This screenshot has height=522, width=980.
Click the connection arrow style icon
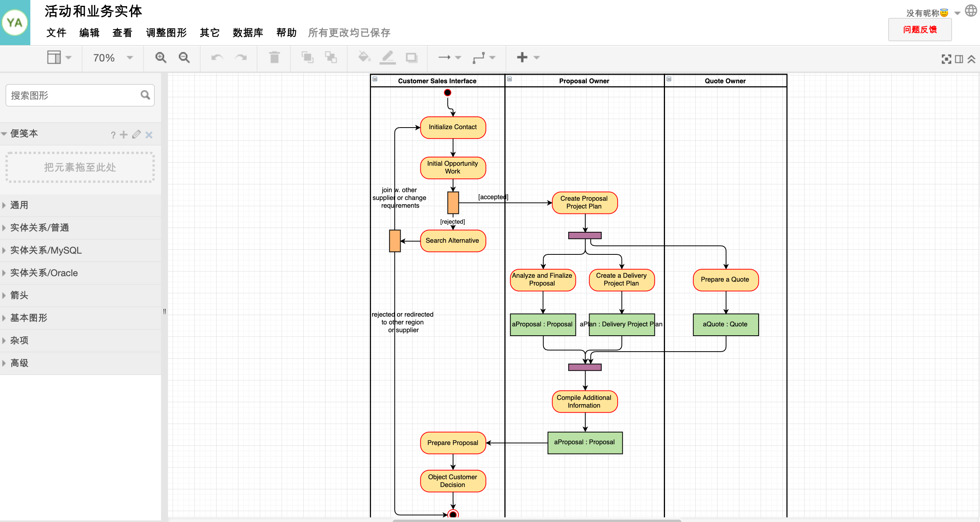coord(444,58)
